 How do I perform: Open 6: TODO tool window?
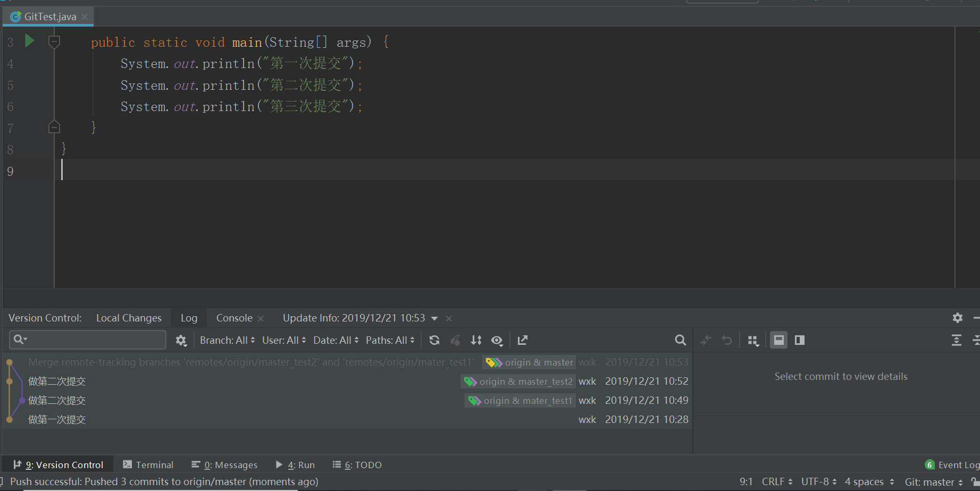pos(357,464)
